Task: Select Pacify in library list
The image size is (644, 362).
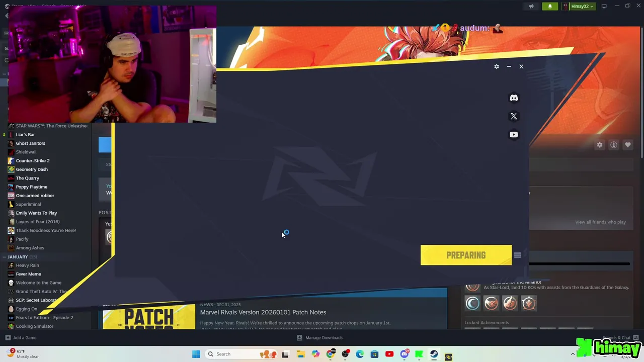Action: point(22,239)
